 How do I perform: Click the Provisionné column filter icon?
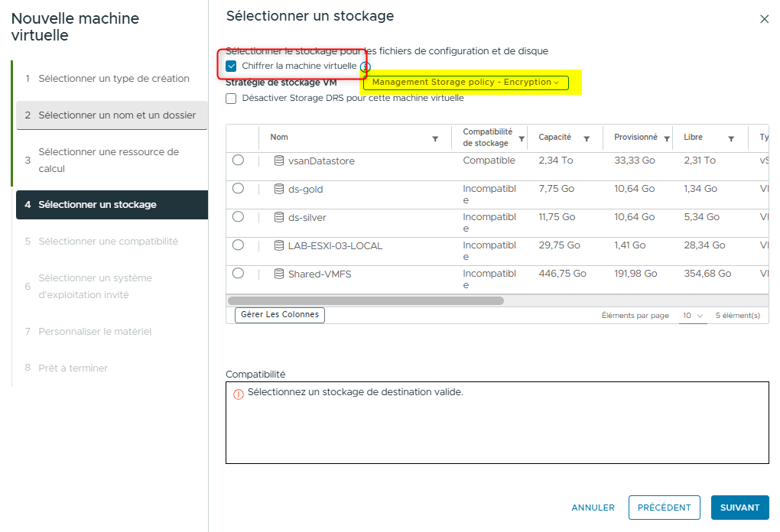coord(667,139)
